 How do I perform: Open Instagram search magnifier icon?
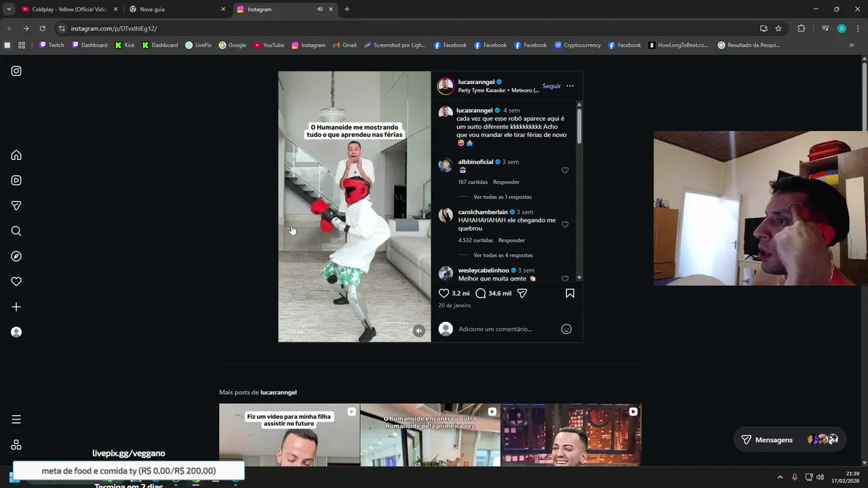pos(16,231)
